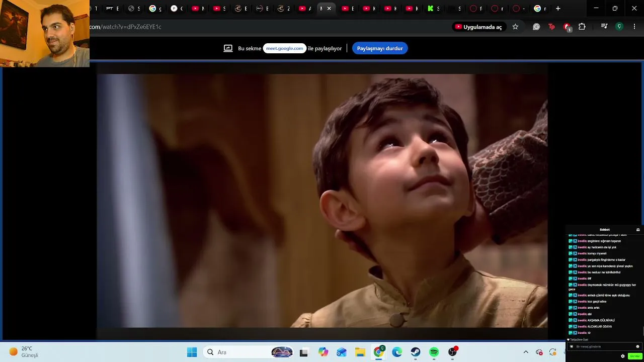Image resolution: width=644 pixels, height=362 pixels.
Task: Close the active browser tab
Action: click(329, 9)
